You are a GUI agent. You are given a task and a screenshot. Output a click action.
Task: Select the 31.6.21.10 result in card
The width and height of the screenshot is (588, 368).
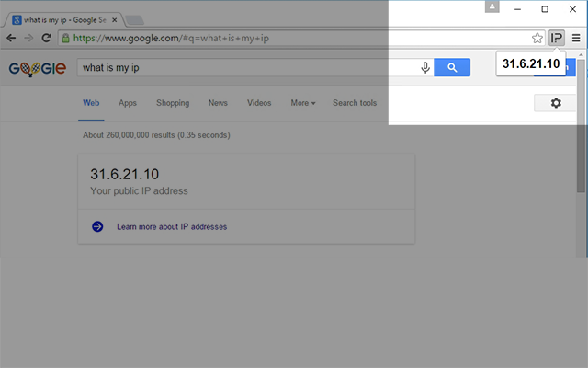125,174
